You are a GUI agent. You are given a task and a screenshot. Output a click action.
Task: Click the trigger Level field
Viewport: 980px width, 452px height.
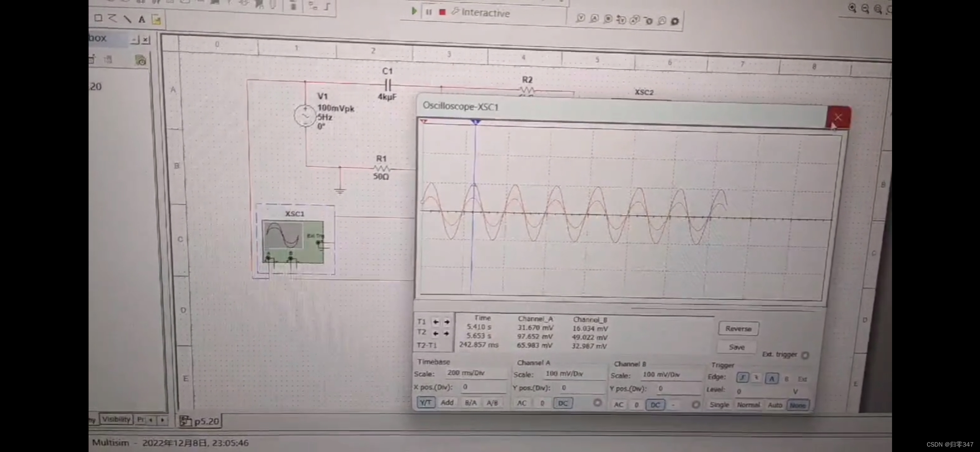[x=761, y=391]
